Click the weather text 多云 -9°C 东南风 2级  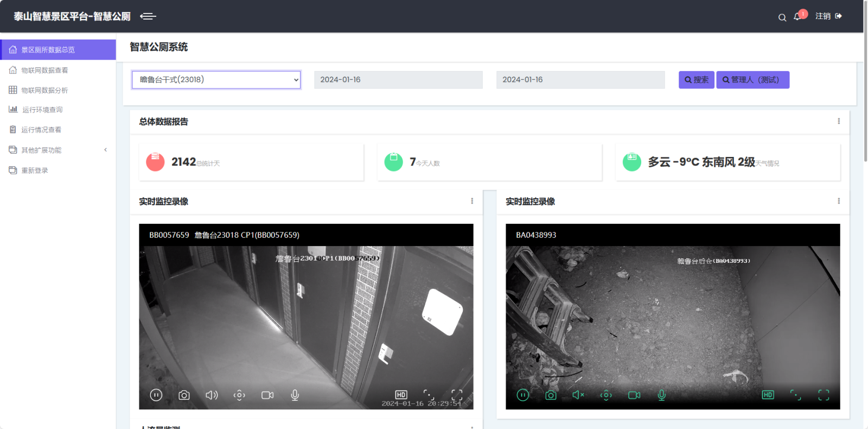pyautogui.click(x=701, y=162)
